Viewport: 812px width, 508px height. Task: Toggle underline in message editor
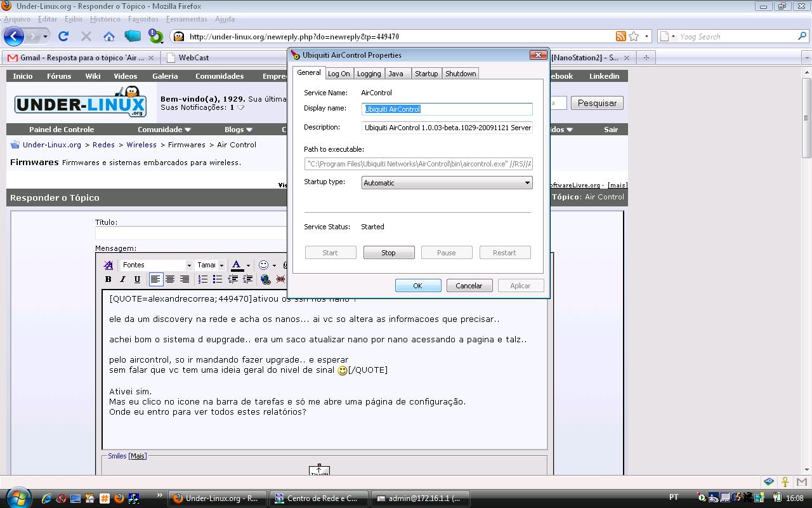(x=137, y=279)
